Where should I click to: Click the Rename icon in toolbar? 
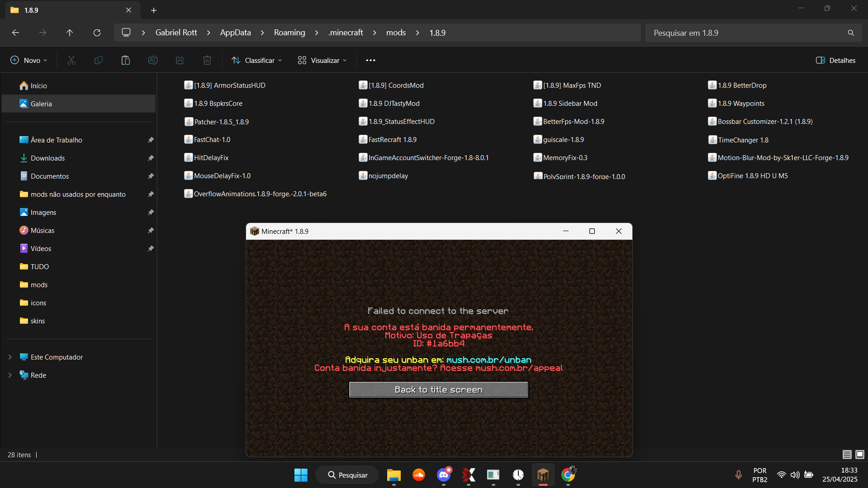click(x=153, y=60)
